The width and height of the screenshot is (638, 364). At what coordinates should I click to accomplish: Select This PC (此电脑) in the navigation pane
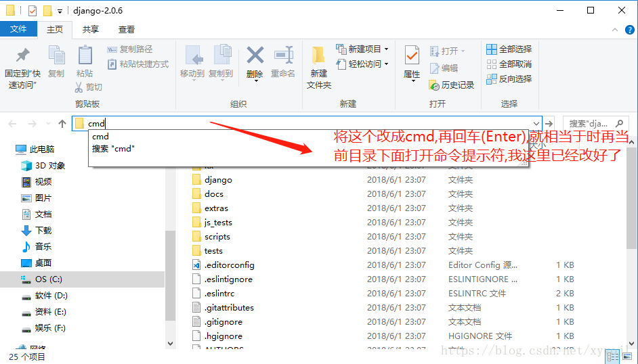[35, 150]
